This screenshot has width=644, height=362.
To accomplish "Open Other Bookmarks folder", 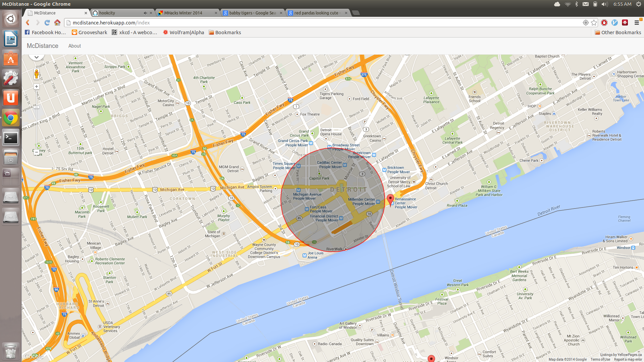I will click(618, 33).
